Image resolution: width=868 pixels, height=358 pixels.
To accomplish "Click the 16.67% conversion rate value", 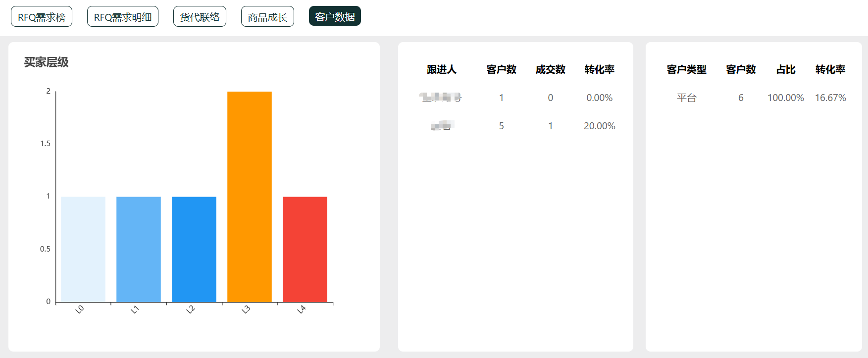I will (x=830, y=98).
